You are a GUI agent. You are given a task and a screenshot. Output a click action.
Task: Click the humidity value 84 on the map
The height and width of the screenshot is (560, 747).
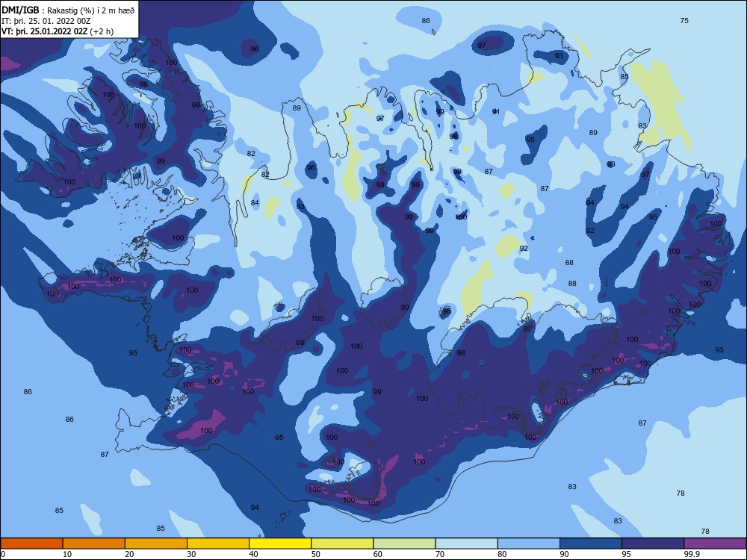point(255,203)
